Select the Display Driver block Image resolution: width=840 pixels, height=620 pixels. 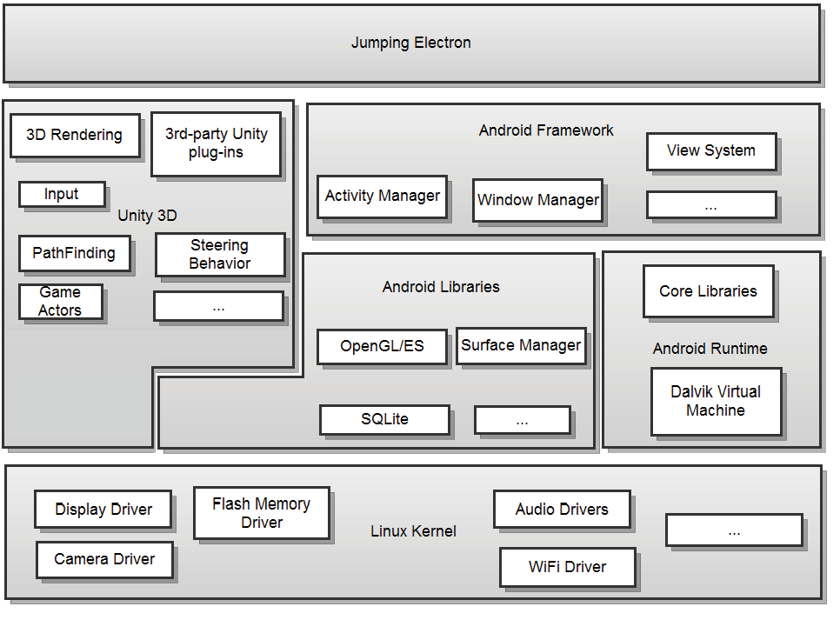(102, 509)
